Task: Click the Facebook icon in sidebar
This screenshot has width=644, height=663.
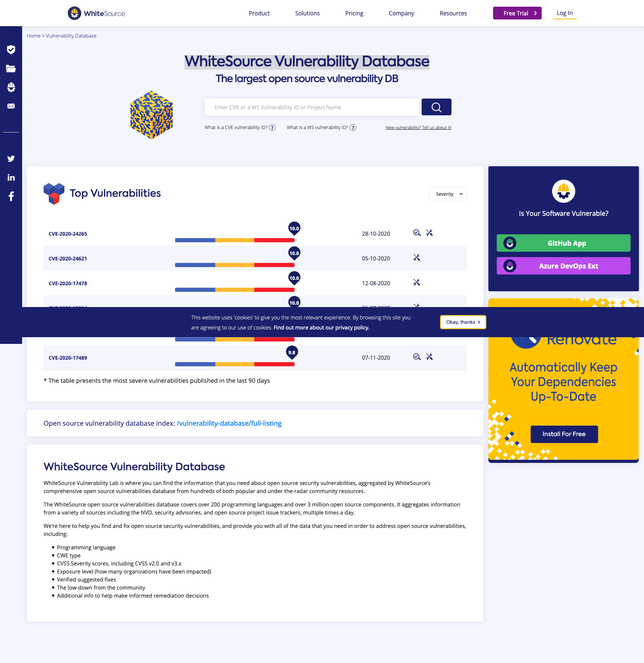Action: [11, 196]
